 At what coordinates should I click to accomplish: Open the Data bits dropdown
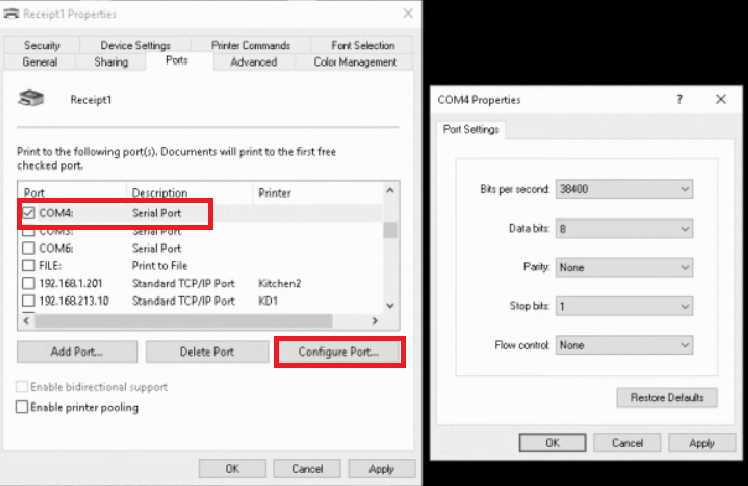click(x=624, y=229)
